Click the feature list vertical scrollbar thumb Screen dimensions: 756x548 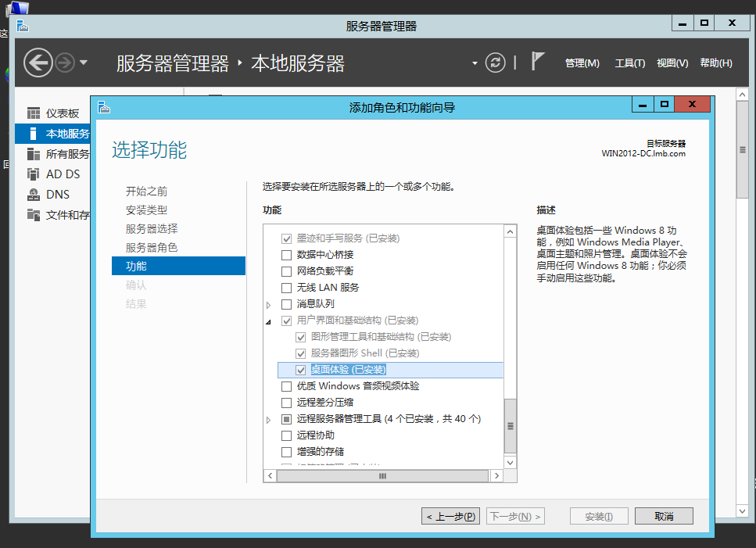click(x=510, y=426)
